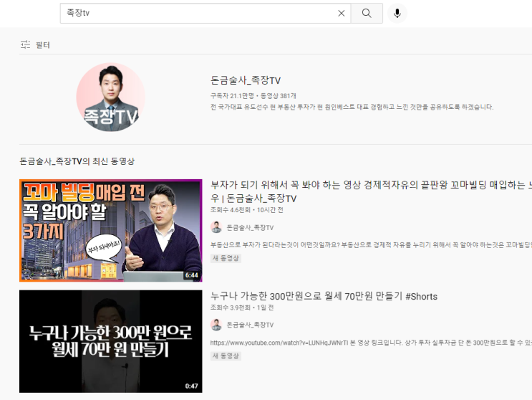The height and width of the screenshot is (400, 532).
Task: Open title 누구나 가능한 300만원으로 월세 70만원 만들기
Action: pos(324,297)
